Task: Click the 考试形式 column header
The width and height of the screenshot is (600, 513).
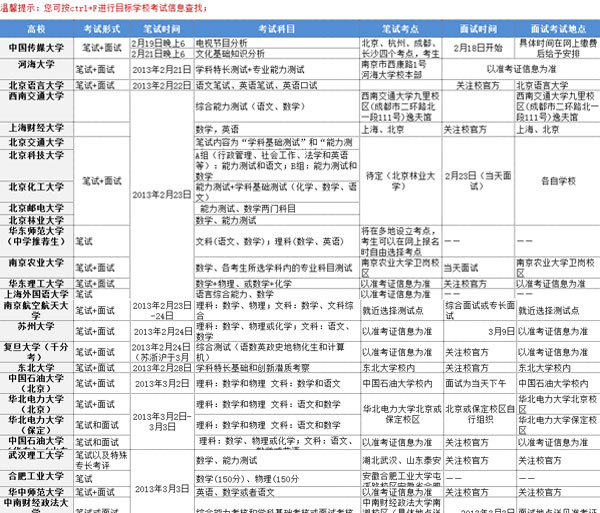Action: coord(102,29)
